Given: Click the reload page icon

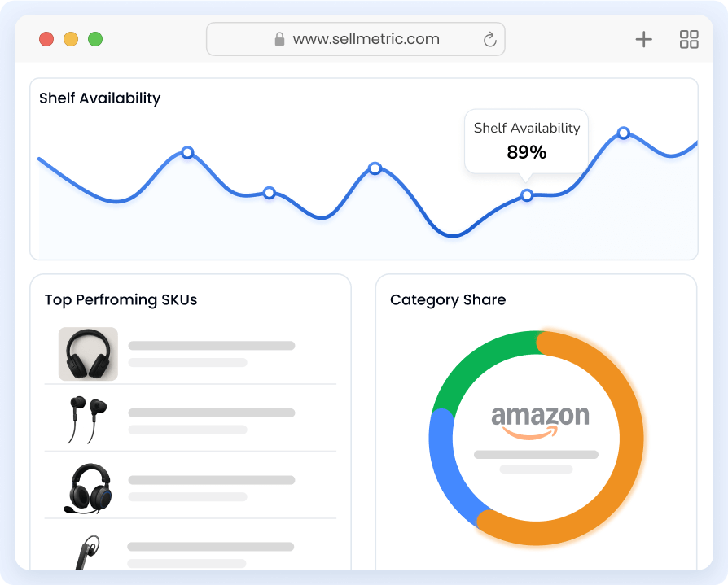Looking at the screenshot, I should pyautogui.click(x=489, y=39).
